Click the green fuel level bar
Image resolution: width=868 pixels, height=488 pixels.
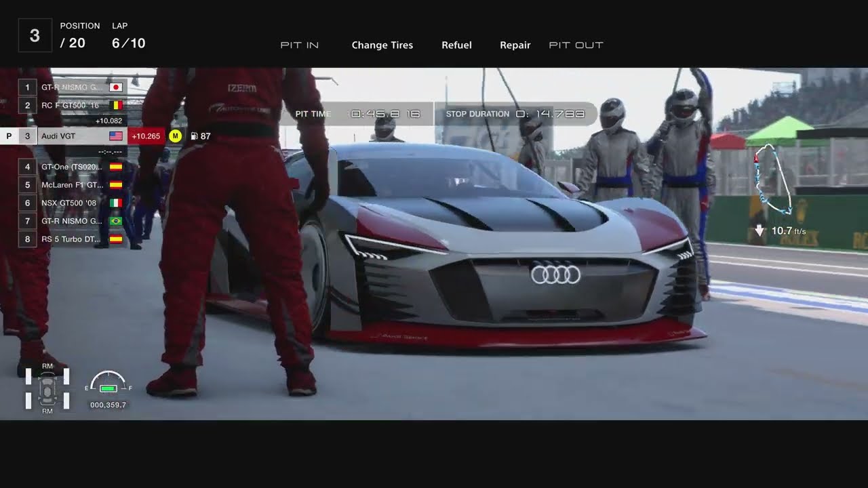click(x=108, y=388)
